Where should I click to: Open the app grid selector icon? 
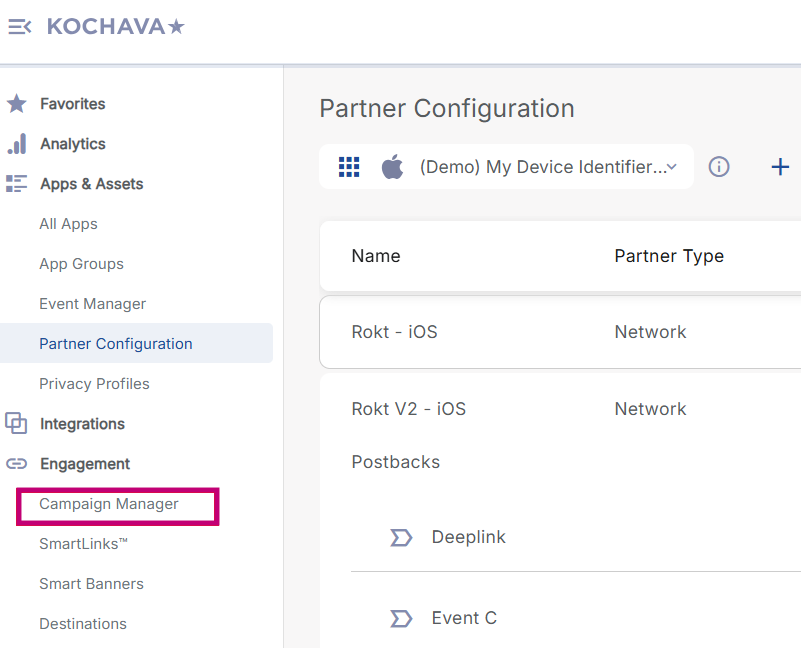349,167
